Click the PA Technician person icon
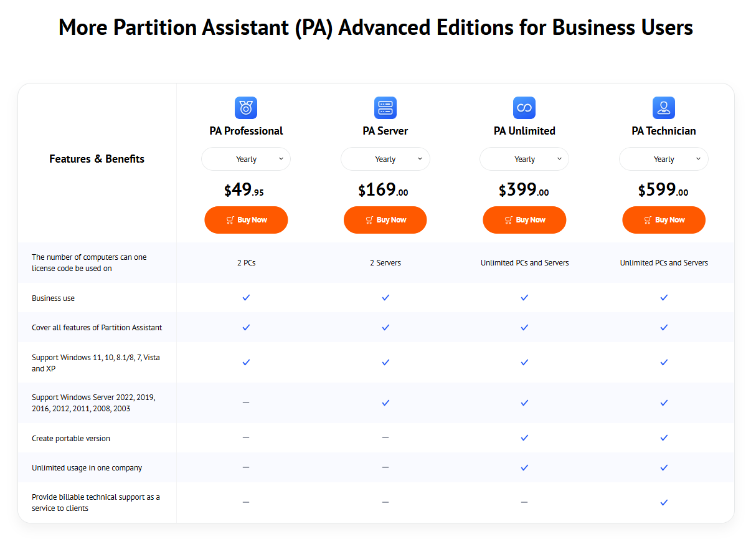The image size is (756, 539). (664, 108)
